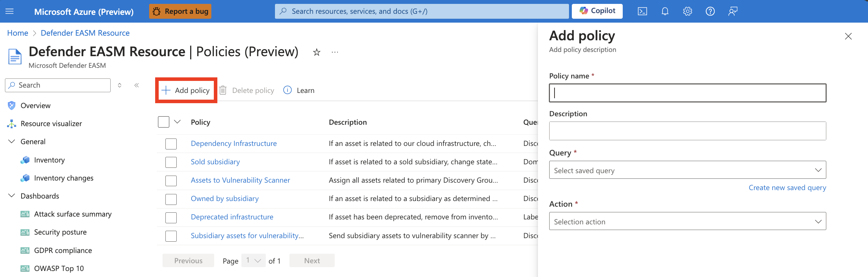The image size is (868, 277).
Task: Select the Sold subsidiary row checkbox
Action: coord(171,162)
